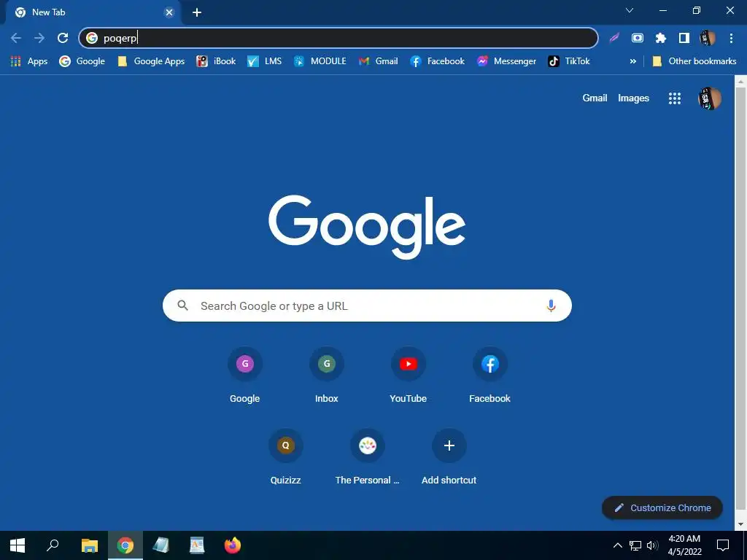Open the purple feather extension icon
This screenshot has width=747, height=560.
(614, 38)
